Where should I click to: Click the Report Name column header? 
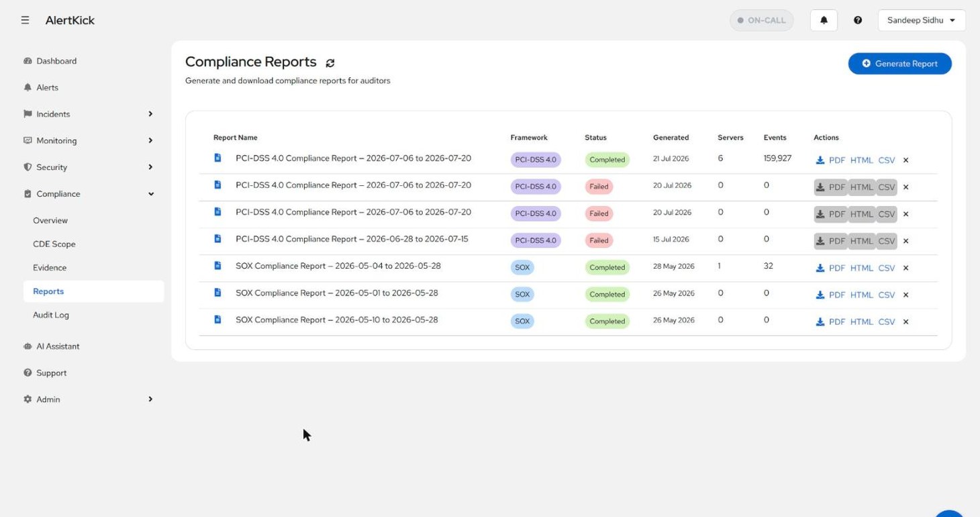tap(235, 138)
